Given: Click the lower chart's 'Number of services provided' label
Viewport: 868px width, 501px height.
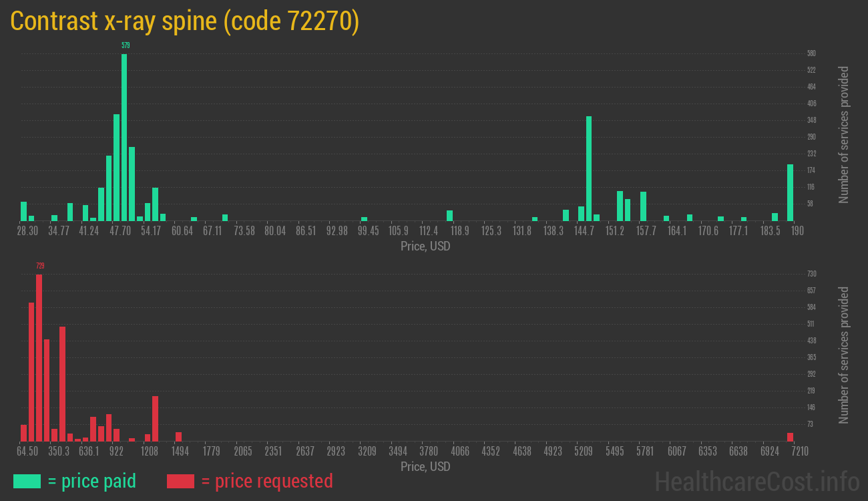Looking at the screenshot, I should click(x=844, y=355).
